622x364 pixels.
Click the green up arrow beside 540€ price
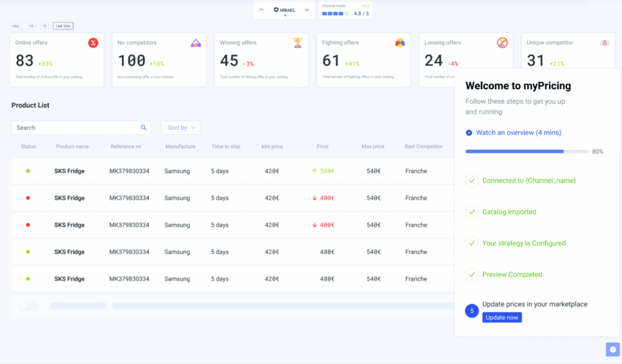click(315, 171)
